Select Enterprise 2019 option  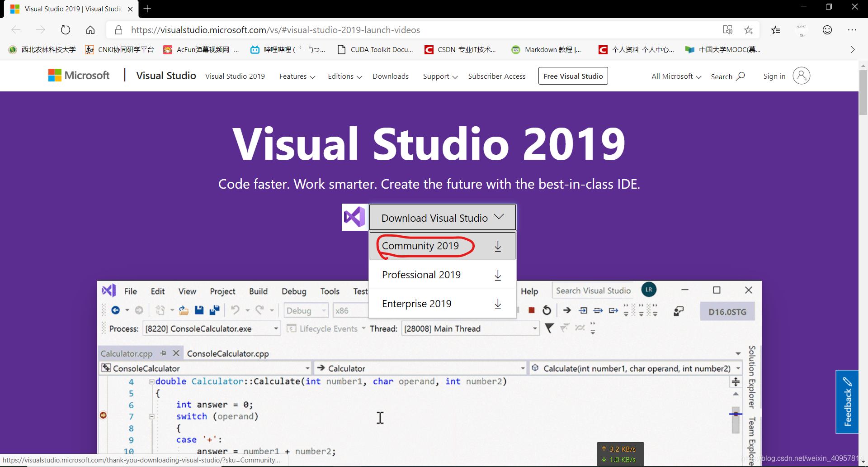(443, 304)
